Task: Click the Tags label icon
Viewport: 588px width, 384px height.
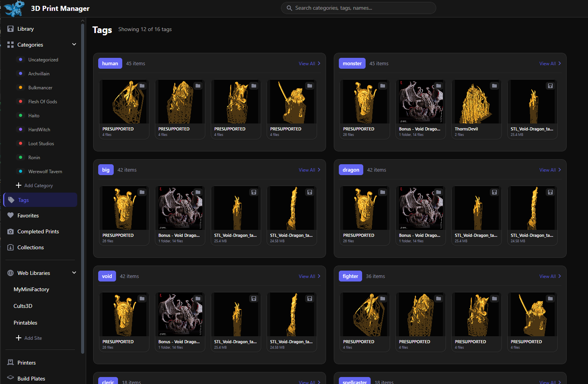Action: coord(11,200)
